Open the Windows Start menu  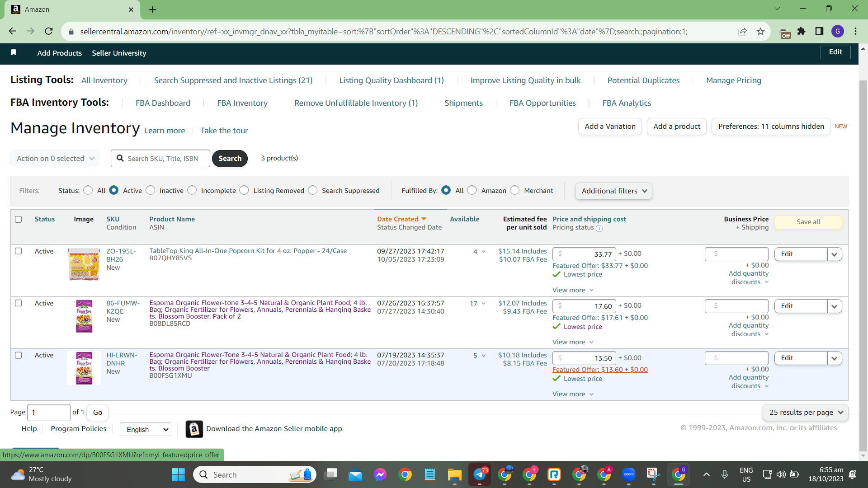178,474
